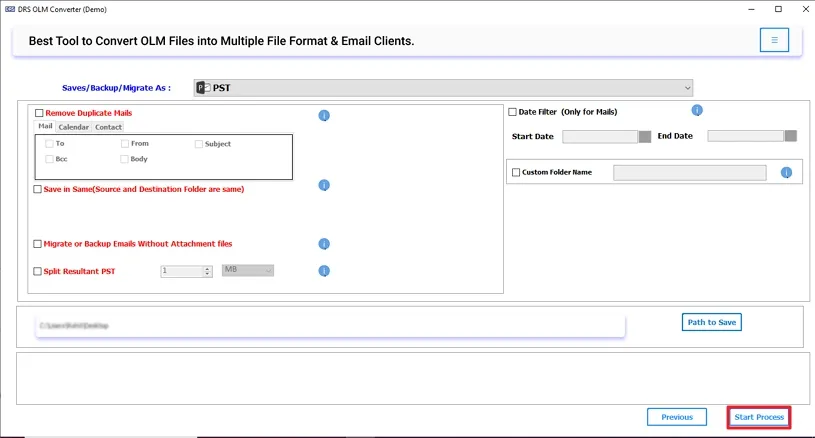
Task: Enable Remove Duplicate Mails checkbox
Action: click(x=39, y=114)
